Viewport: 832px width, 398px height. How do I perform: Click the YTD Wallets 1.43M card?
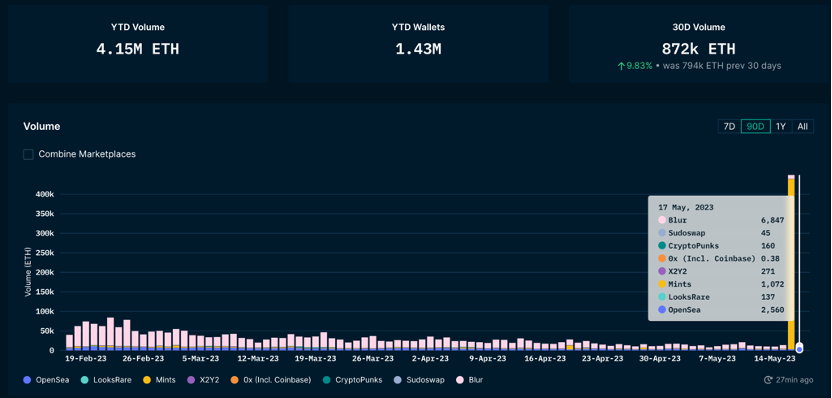[418, 44]
